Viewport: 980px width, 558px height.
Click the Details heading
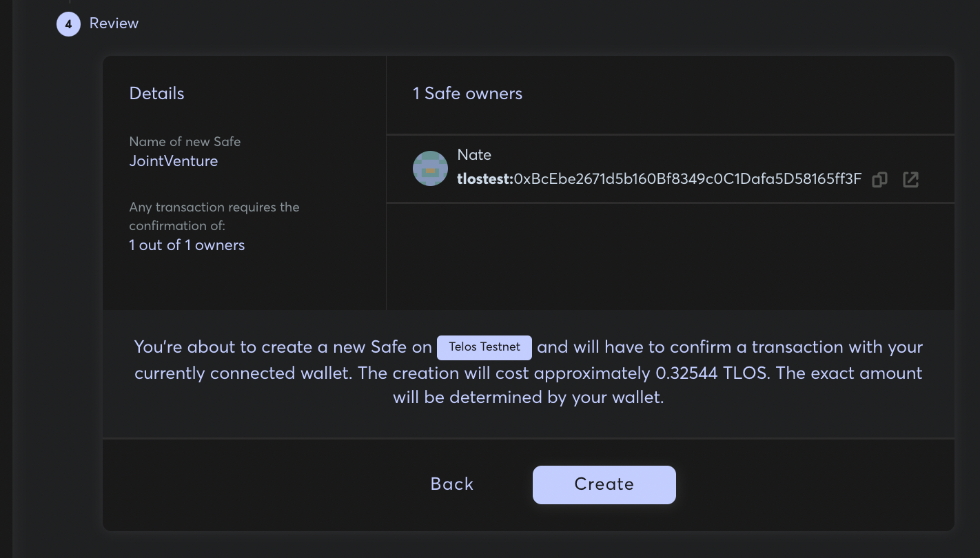[x=156, y=94]
